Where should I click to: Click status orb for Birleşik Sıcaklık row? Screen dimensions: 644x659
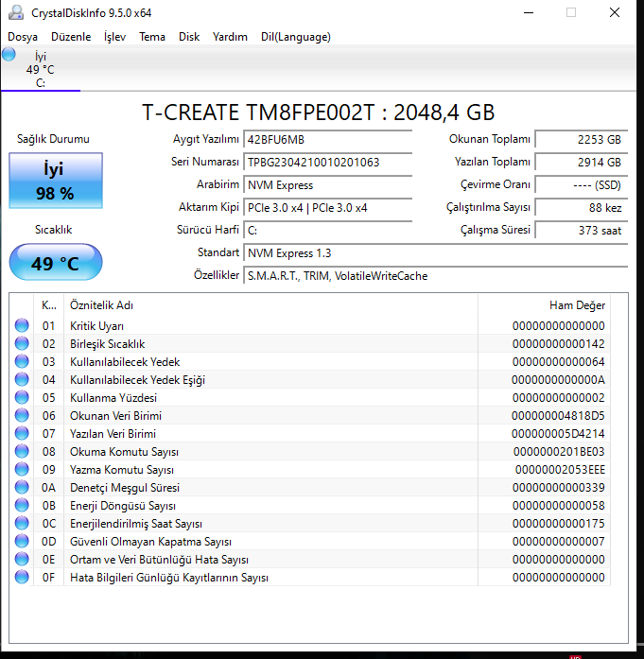click(22, 343)
